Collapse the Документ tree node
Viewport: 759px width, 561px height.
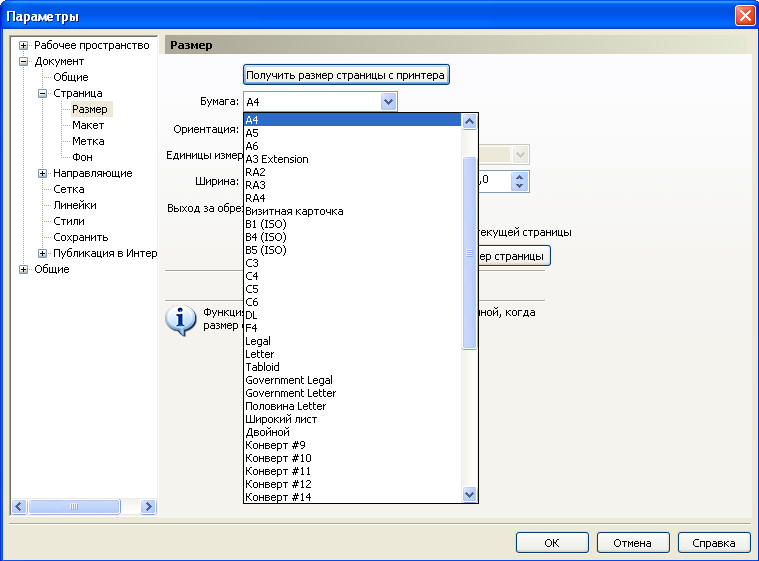pos(23,61)
